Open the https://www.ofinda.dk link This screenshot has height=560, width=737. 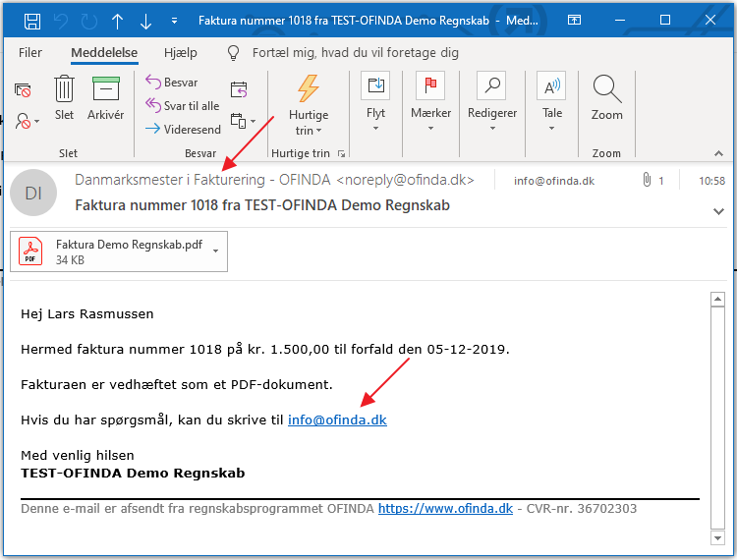pyautogui.click(x=445, y=508)
